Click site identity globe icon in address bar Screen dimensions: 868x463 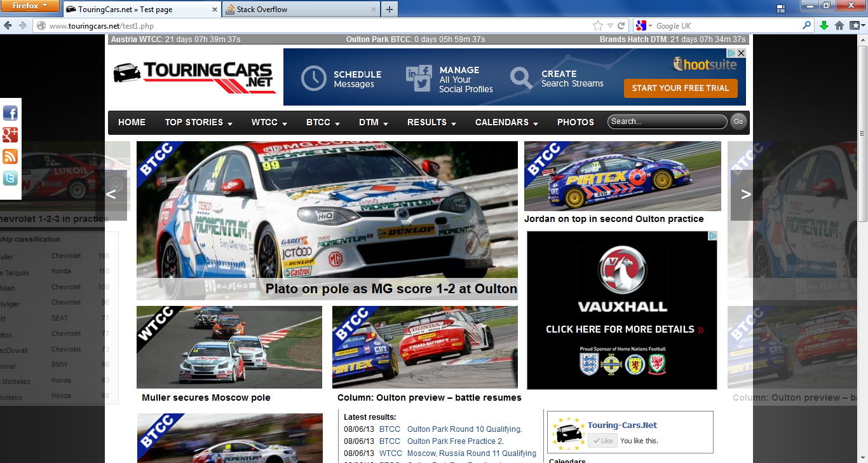coord(41,25)
